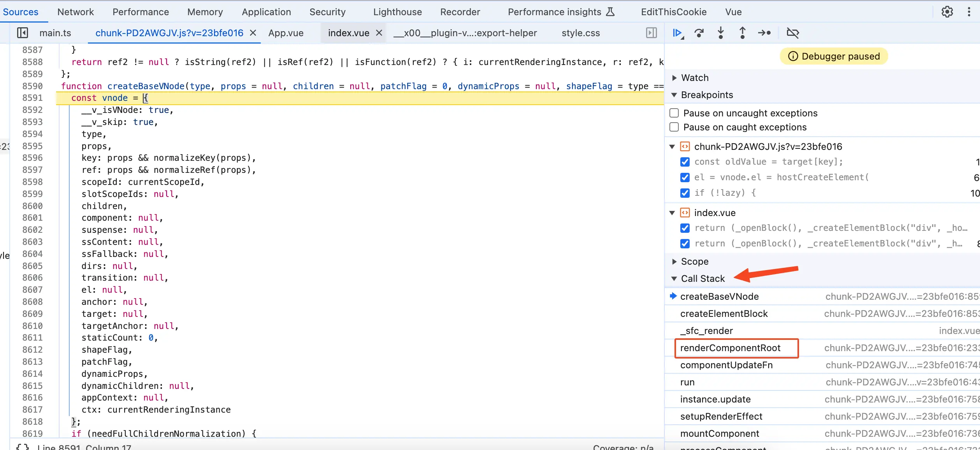Click the Step over next function call icon
Image resolution: width=980 pixels, height=450 pixels.
pos(699,32)
